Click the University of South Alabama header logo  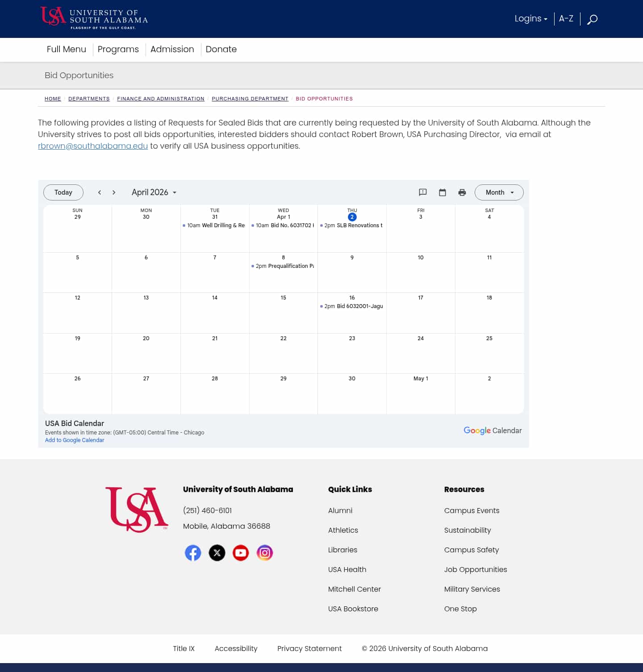94,18
